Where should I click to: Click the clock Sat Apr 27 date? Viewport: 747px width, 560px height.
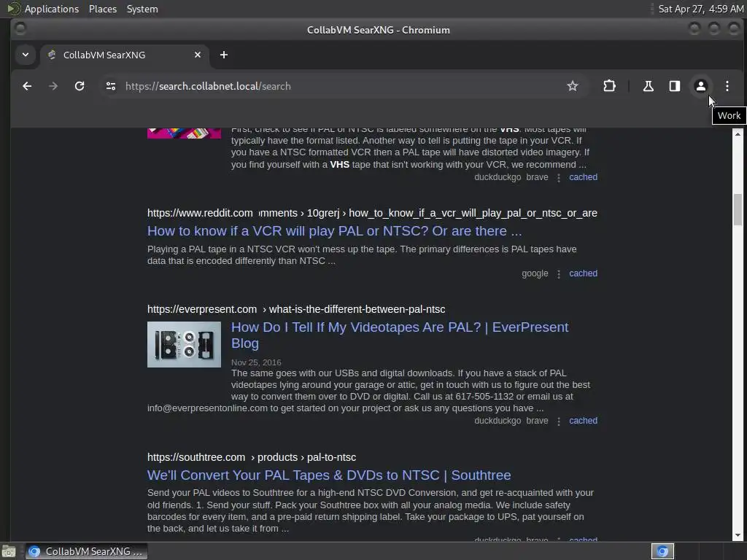[701, 9]
